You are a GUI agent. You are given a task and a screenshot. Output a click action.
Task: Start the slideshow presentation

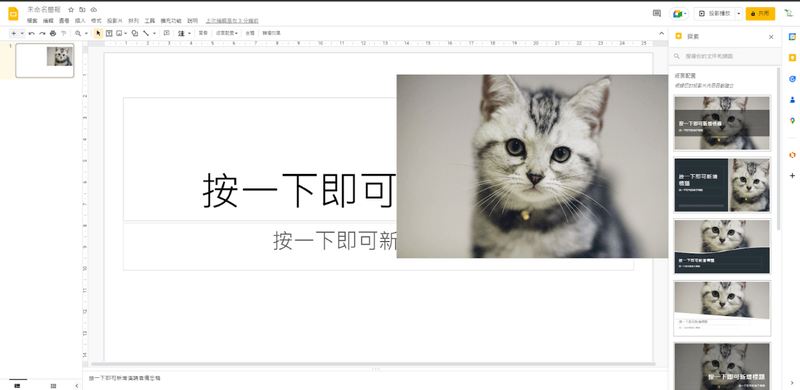pyautogui.click(x=714, y=14)
